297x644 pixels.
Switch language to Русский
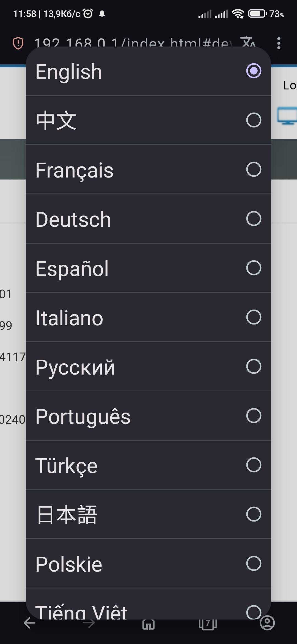click(x=148, y=366)
